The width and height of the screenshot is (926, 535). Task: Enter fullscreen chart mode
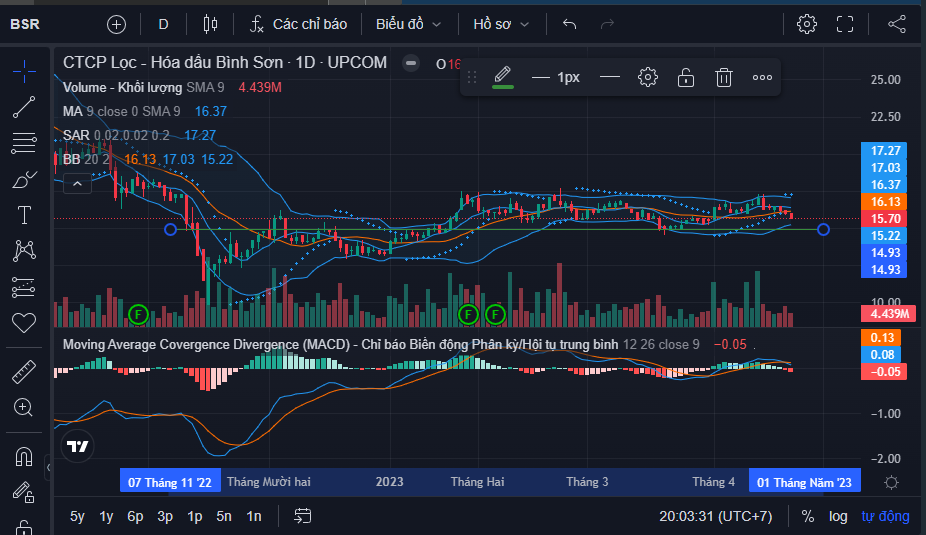(845, 24)
